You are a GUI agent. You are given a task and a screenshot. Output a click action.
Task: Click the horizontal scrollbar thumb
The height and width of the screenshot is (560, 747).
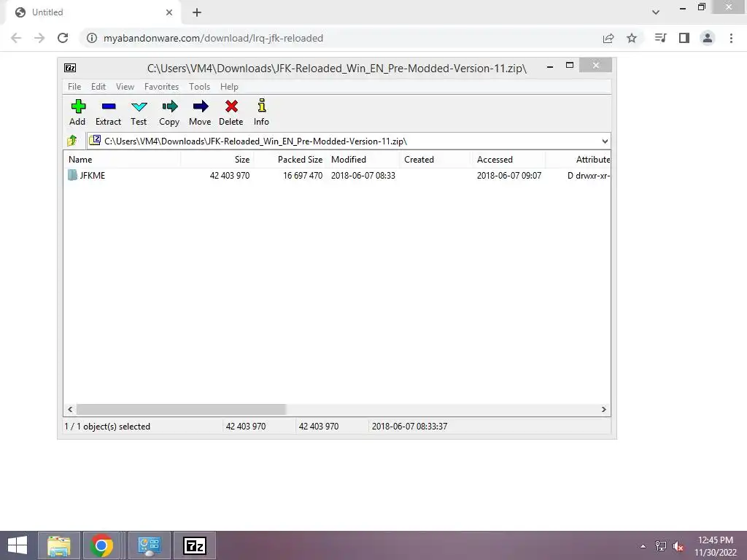click(181, 410)
